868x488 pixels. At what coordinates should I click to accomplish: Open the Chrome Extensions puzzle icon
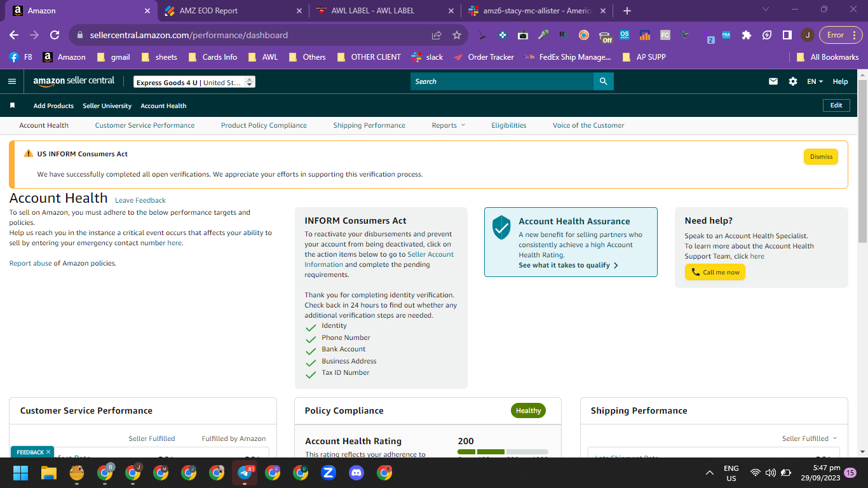(747, 35)
